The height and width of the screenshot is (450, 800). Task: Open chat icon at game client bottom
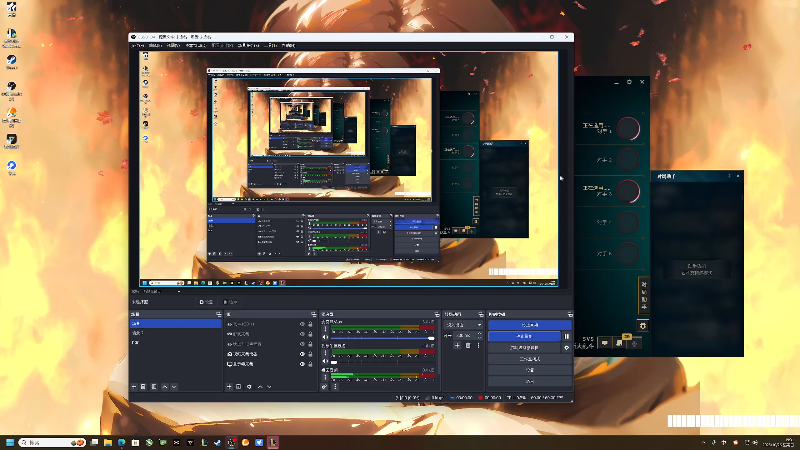[x=605, y=343]
